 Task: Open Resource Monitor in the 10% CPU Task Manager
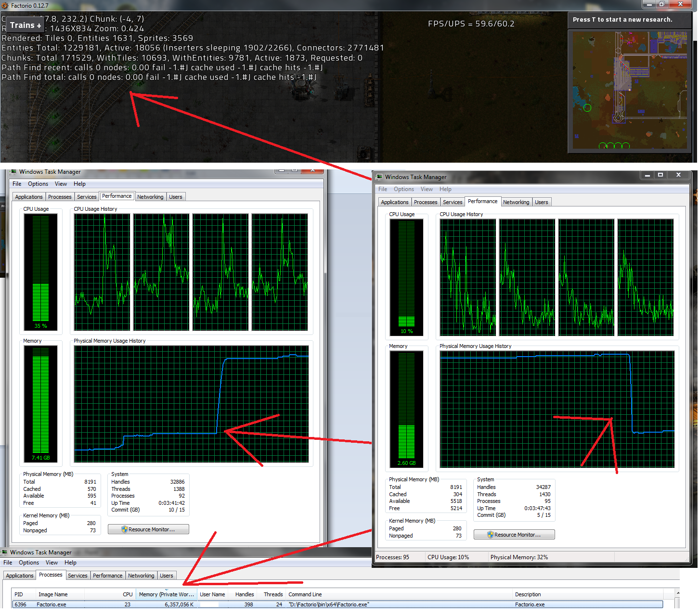click(514, 535)
